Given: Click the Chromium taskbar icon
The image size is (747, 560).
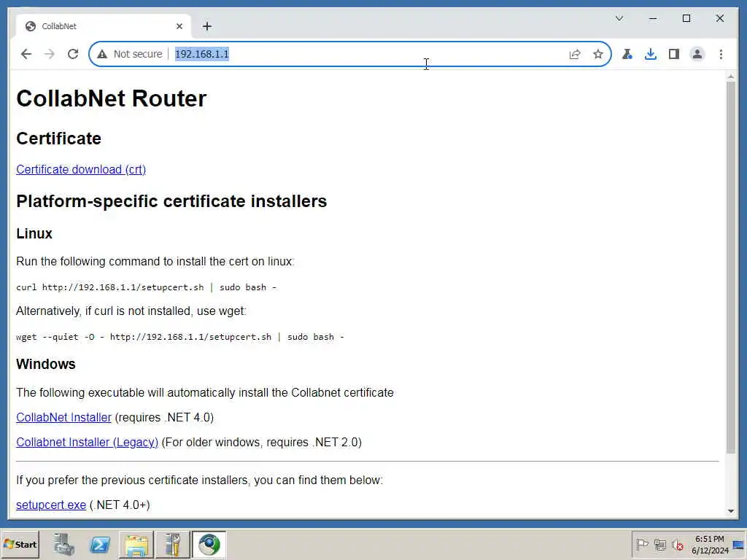Looking at the screenshot, I should click(209, 544).
